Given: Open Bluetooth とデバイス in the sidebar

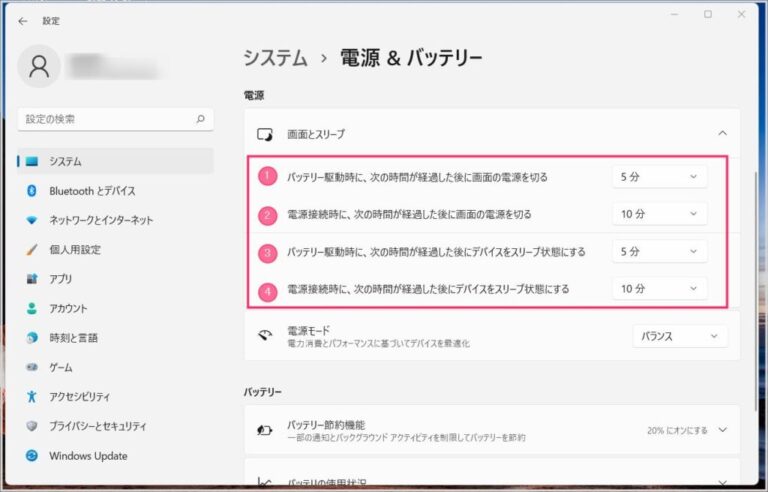Looking at the screenshot, I should point(92,191).
